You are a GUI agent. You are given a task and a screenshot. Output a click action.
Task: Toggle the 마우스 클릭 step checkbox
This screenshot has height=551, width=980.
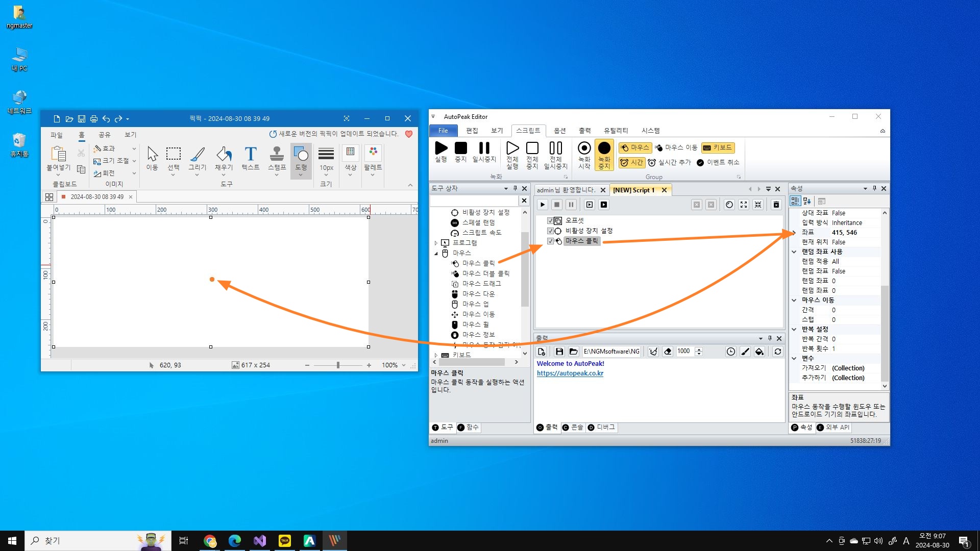[x=550, y=241]
